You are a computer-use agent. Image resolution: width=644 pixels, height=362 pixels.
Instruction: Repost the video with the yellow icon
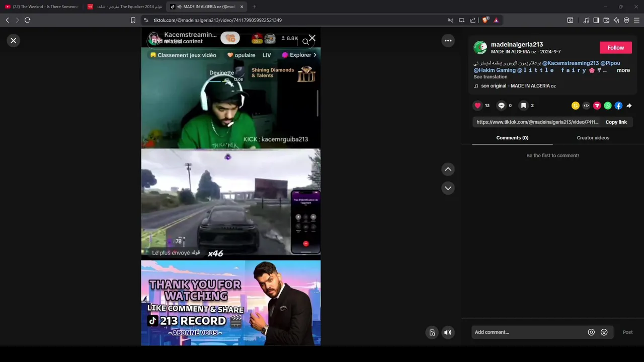click(x=576, y=106)
